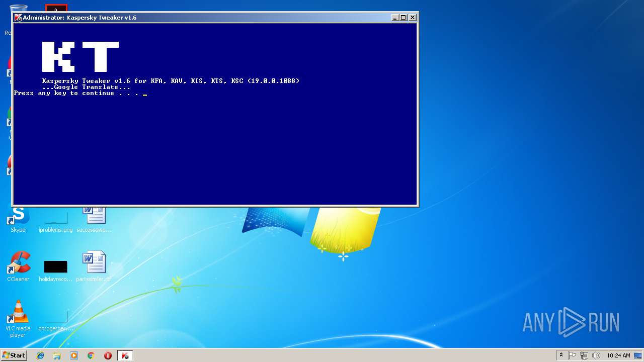Maximize the Kaspersky Tweaker window
644x362 pixels.
404,18
